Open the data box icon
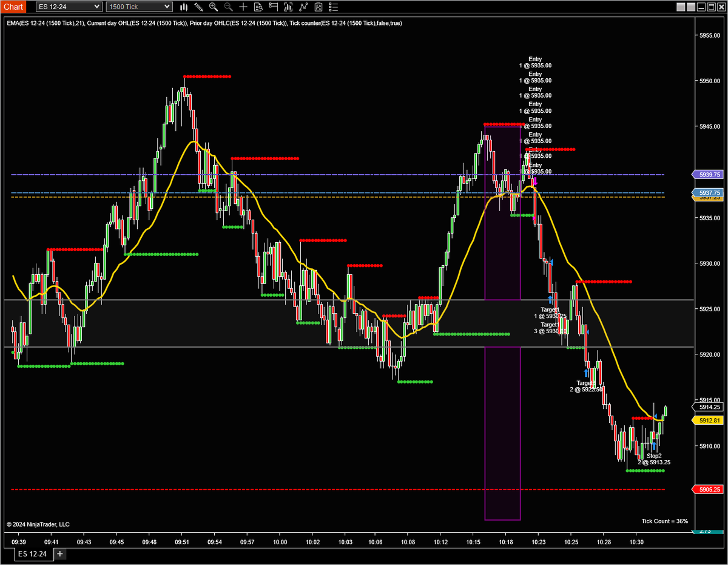Image resolution: width=728 pixels, height=565 pixels. pyautogui.click(x=258, y=7)
